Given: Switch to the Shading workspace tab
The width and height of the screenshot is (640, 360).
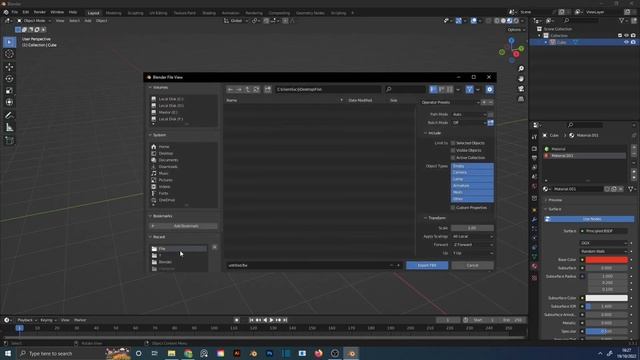Looking at the screenshot, I should click(x=209, y=13).
